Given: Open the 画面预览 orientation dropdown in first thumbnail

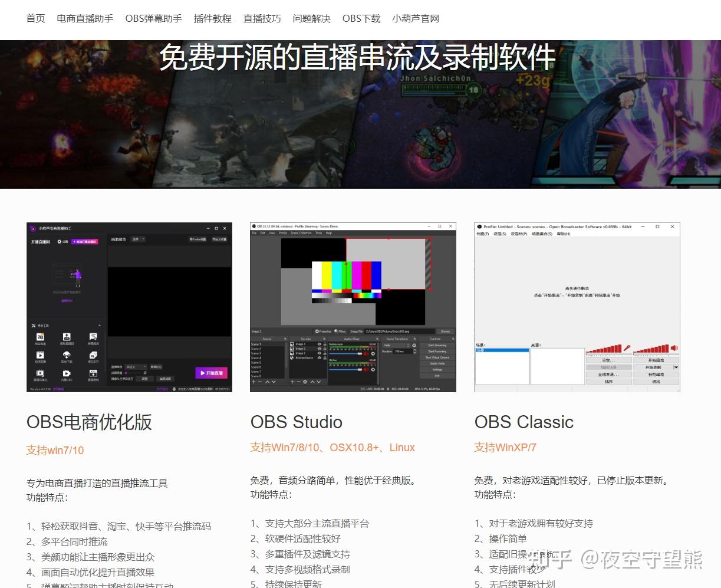Looking at the screenshot, I should (x=138, y=239).
